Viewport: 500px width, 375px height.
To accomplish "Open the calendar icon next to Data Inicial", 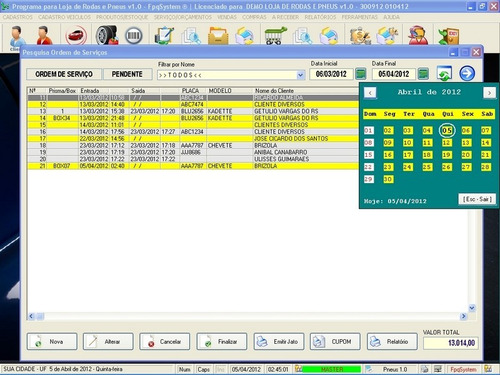I will pos(361,74).
